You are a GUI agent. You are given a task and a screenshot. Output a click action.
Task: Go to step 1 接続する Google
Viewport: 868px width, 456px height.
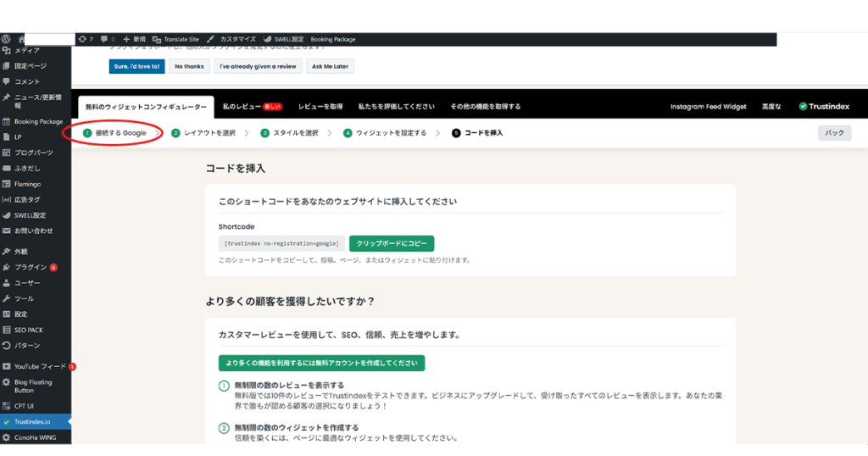coord(114,133)
